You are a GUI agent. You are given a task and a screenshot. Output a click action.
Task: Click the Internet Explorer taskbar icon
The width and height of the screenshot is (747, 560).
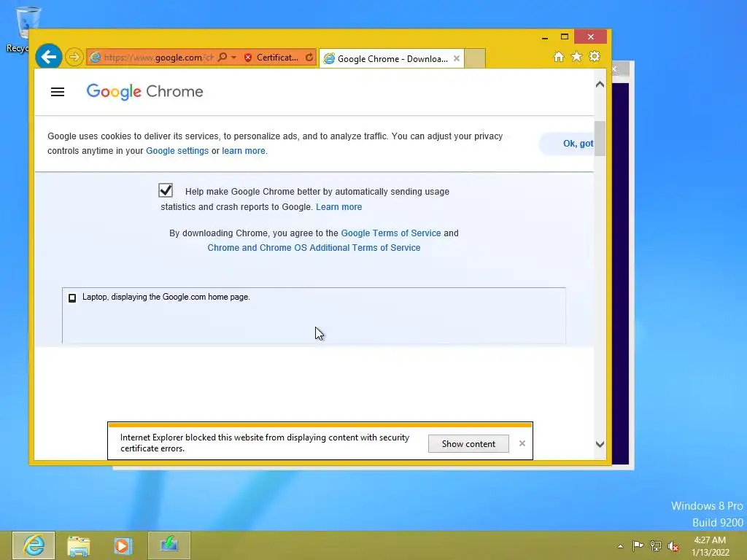pyautogui.click(x=34, y=545)
